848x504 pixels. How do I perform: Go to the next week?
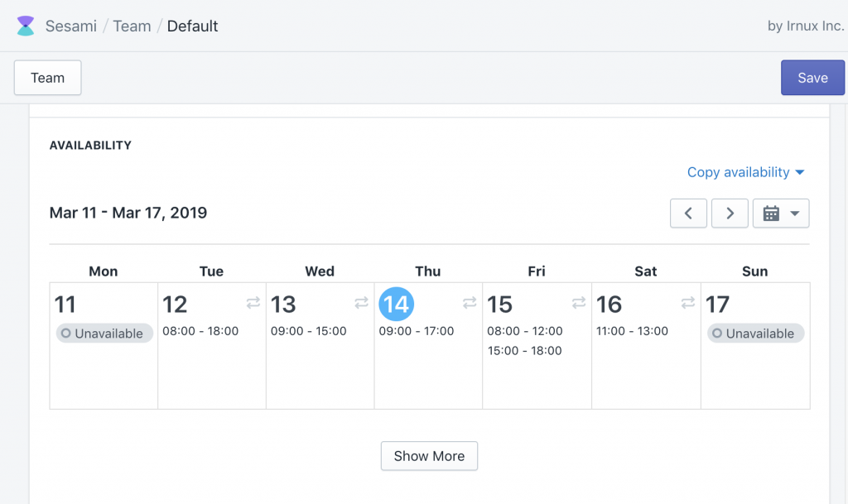(730, 214)
